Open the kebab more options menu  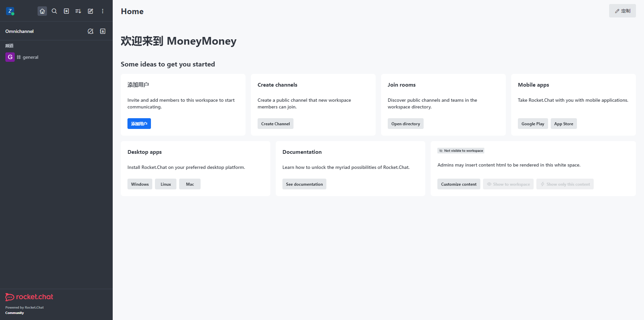tap(103, 11)
